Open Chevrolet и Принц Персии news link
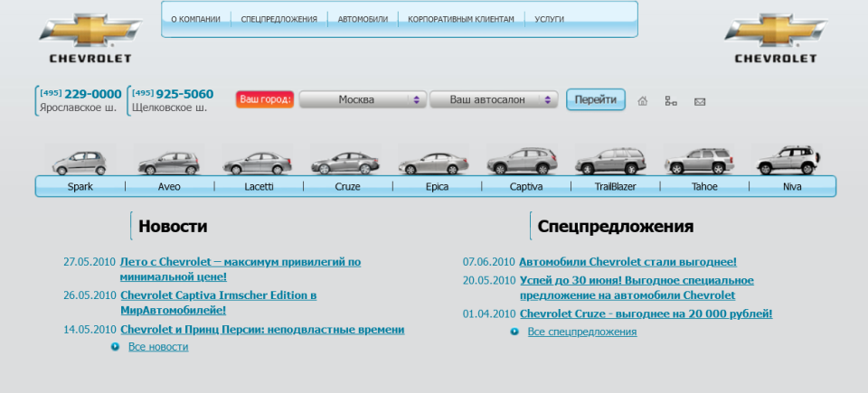Screen dimensions: 868x393 point(262,330)
